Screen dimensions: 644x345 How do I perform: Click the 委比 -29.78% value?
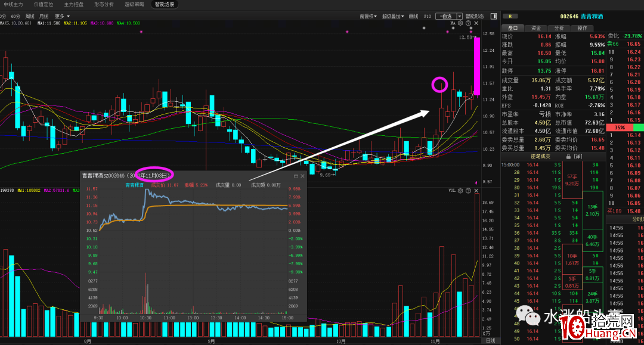[633, 36]
